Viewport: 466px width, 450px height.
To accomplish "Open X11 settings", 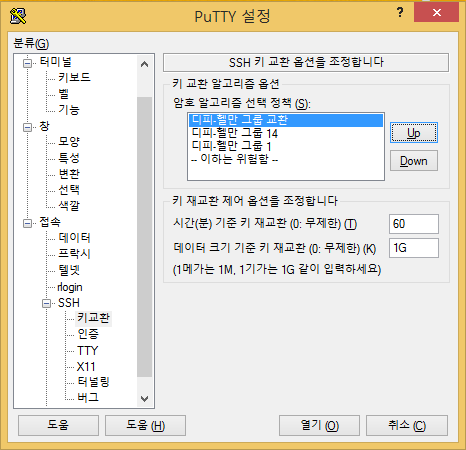I will (x=86, y=367).
